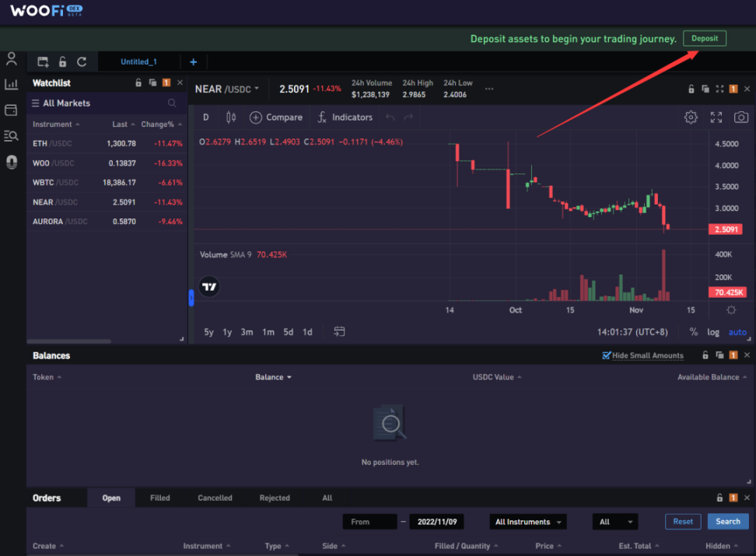Image resolution: width=756 pixels, height=556 pixels.
Task: Take a chart snapshot with camera icon
Action: pyautogui.click(x=740, y=117)
